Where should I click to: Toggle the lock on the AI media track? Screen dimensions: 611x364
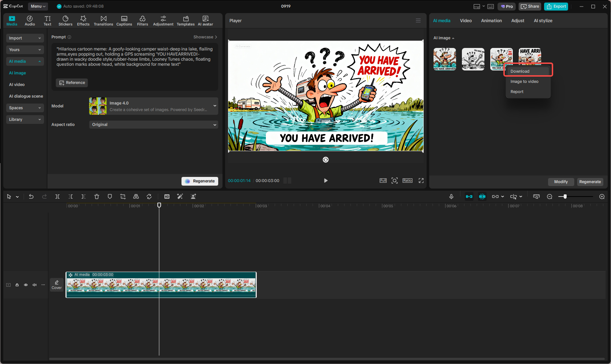point(17,285)
